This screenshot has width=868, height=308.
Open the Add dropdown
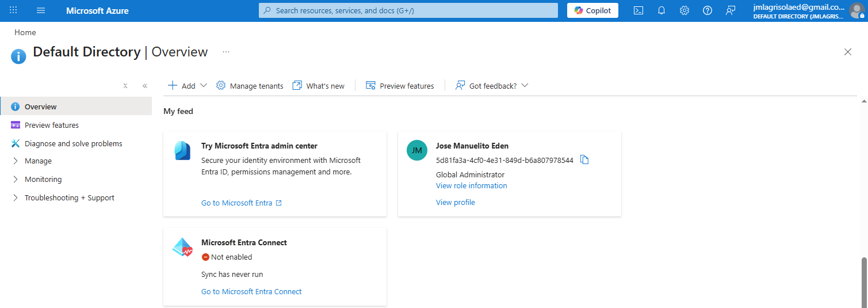click(188, 86)
